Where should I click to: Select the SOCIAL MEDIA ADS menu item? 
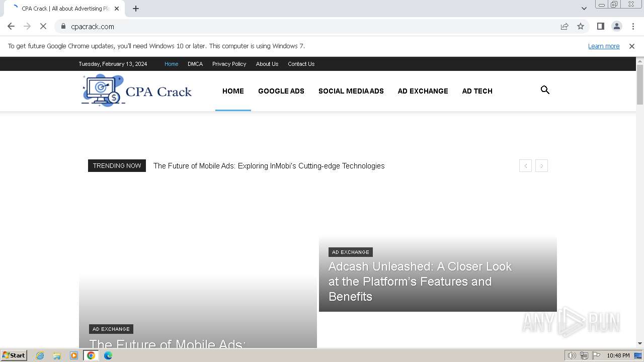point(351,91)
